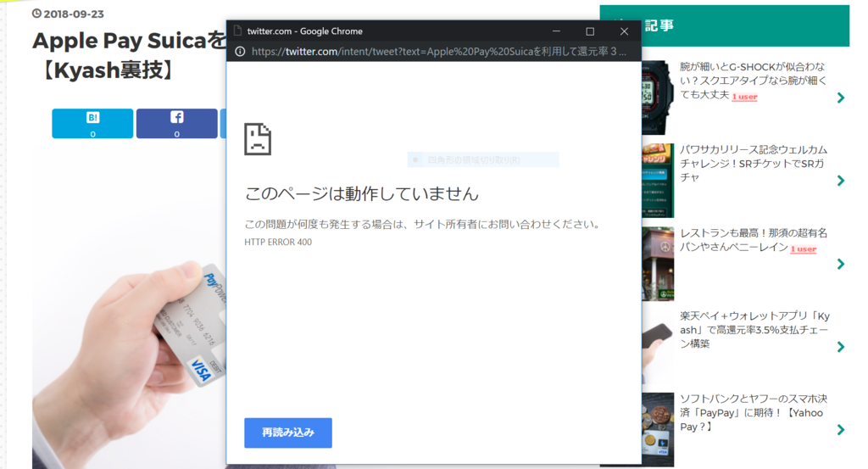Open the 那須 ペニーレイン restaurant article
The image size is (868, 469).
pyautogui.click(x=754, y=240)
